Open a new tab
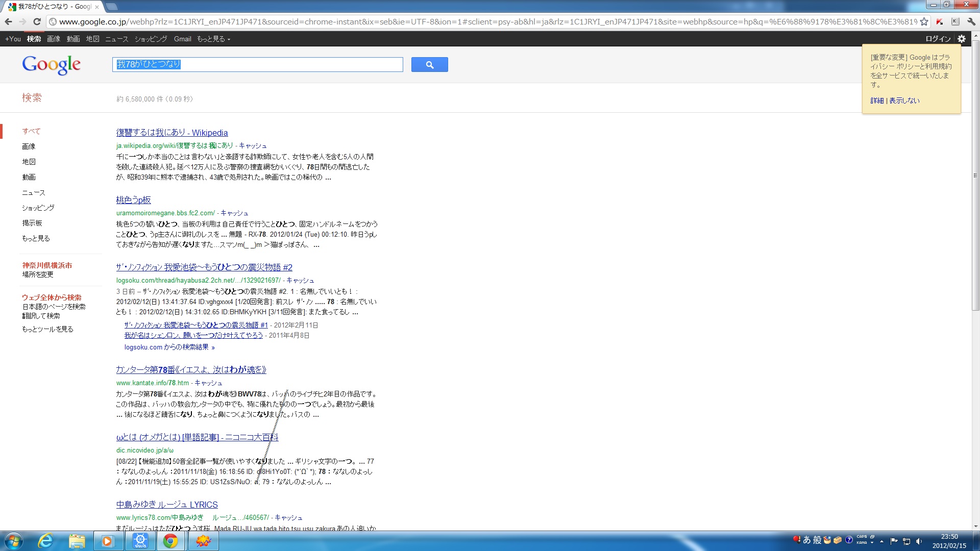980x551 pixels. (x=112, y=7)
